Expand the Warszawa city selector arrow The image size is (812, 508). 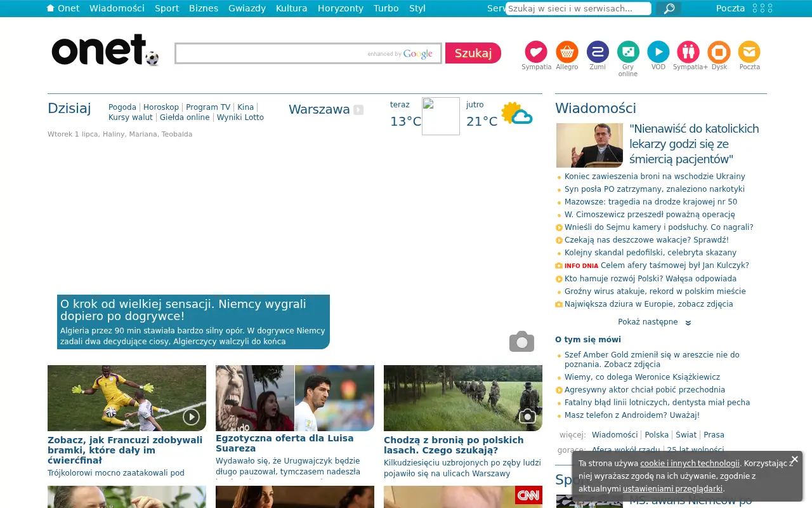click(x=358, y=110)
